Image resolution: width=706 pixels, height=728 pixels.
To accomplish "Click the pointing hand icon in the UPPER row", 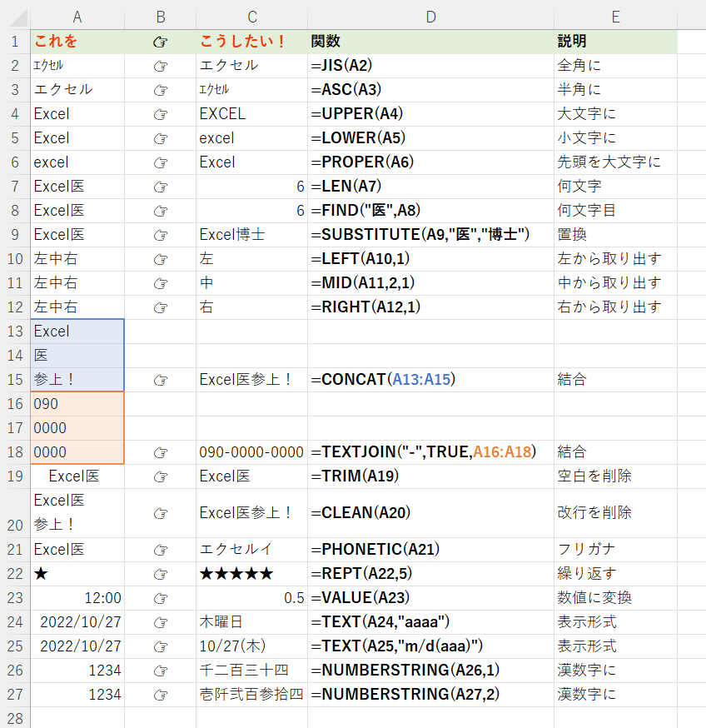I will click(160, 114).
